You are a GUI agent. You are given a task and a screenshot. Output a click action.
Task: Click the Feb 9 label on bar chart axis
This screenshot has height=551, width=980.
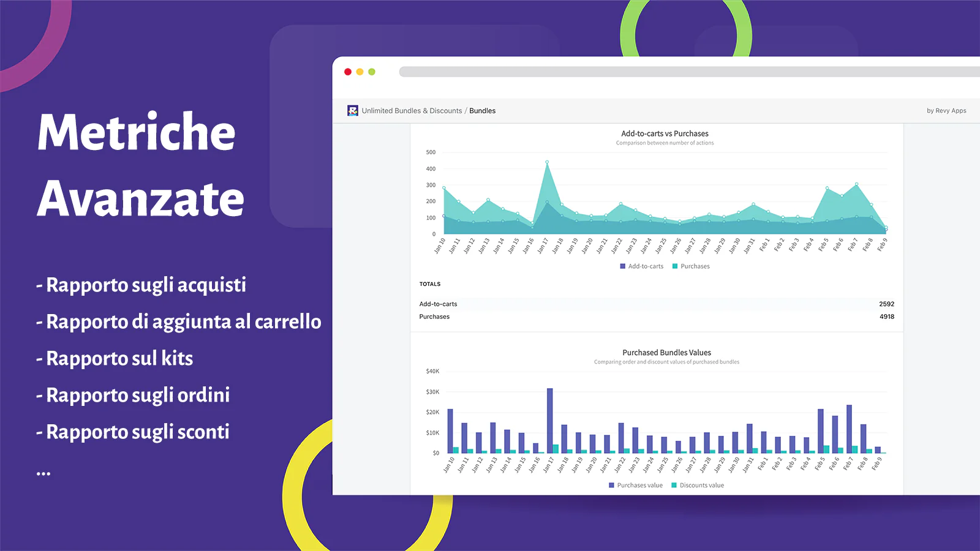(x=876, y=464)
